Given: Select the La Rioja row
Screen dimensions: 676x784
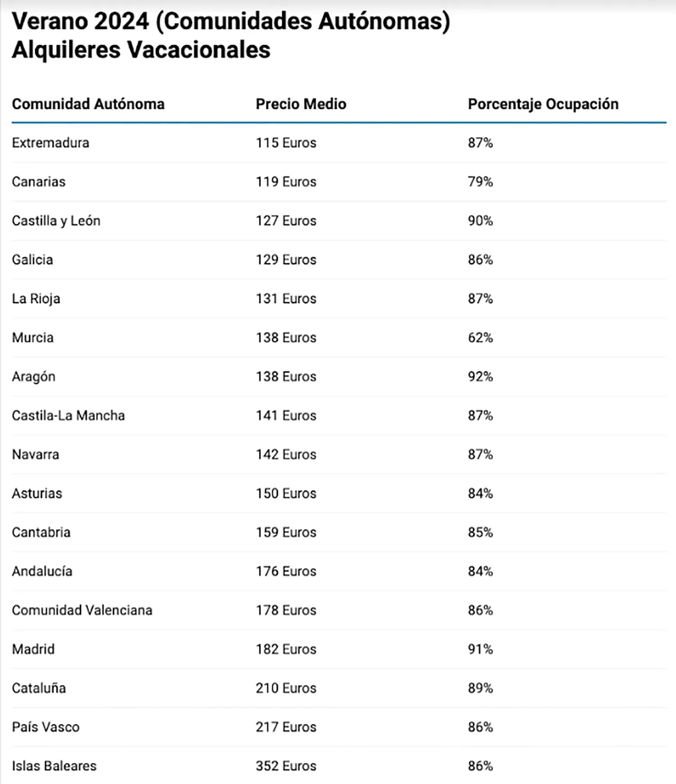Looking at the screenshot, I should click(x=36, y=299).
